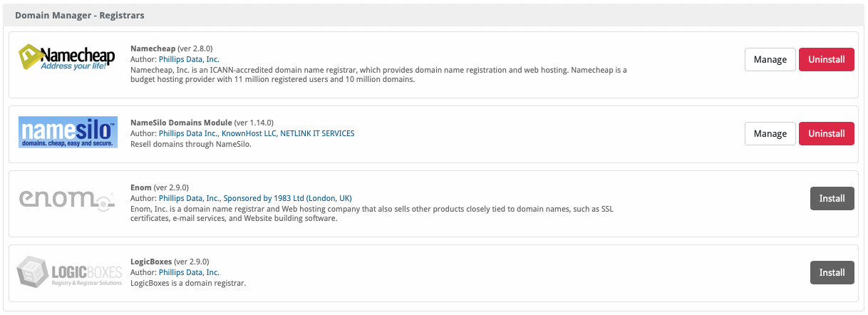
Task: Uninstall the Namecheap registrar module
Action: [826, 60]
